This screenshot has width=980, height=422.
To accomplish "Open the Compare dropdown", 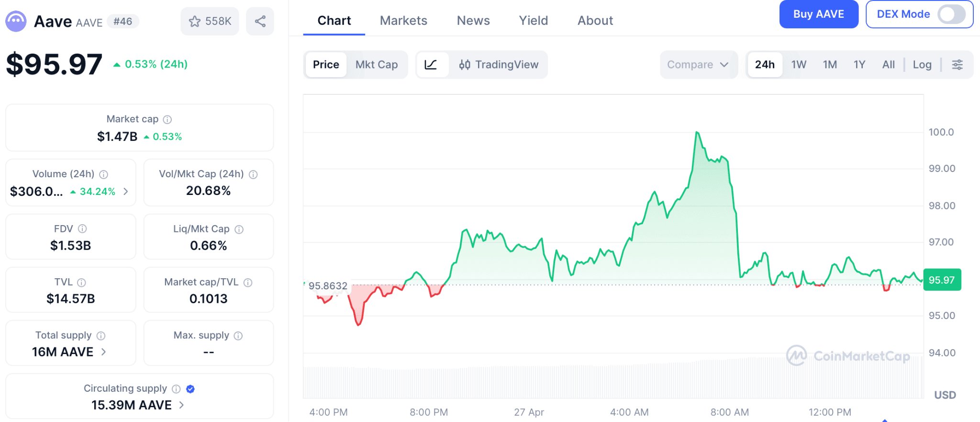I will (x=698, y=65).
